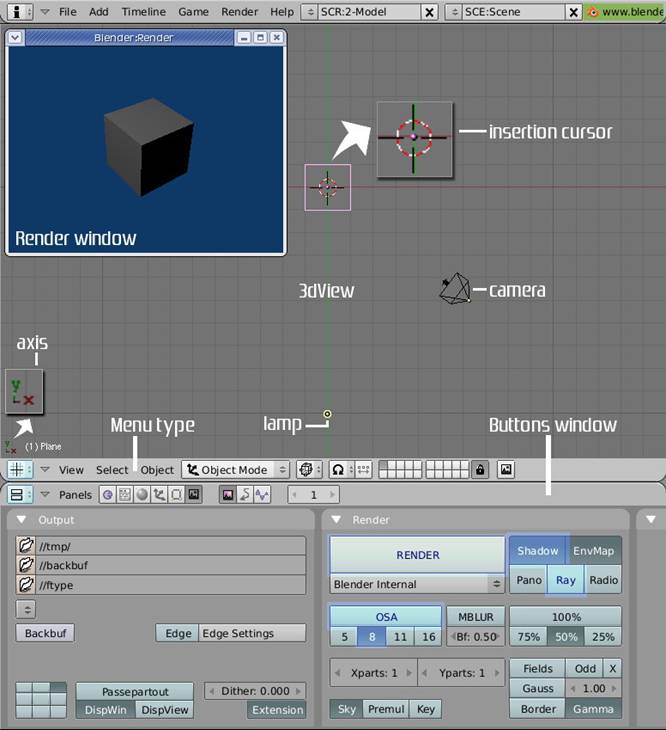
Task: Open the Timeline menu
Action: [x=144, y=12]
